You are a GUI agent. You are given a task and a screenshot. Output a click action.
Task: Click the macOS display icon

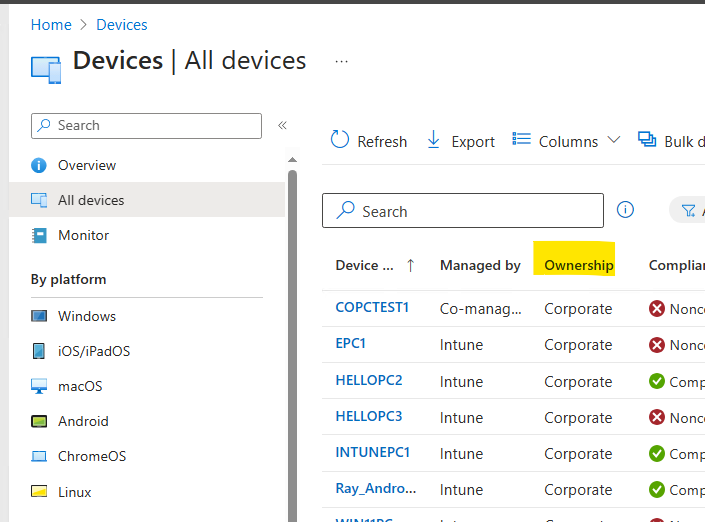[39, 386]
